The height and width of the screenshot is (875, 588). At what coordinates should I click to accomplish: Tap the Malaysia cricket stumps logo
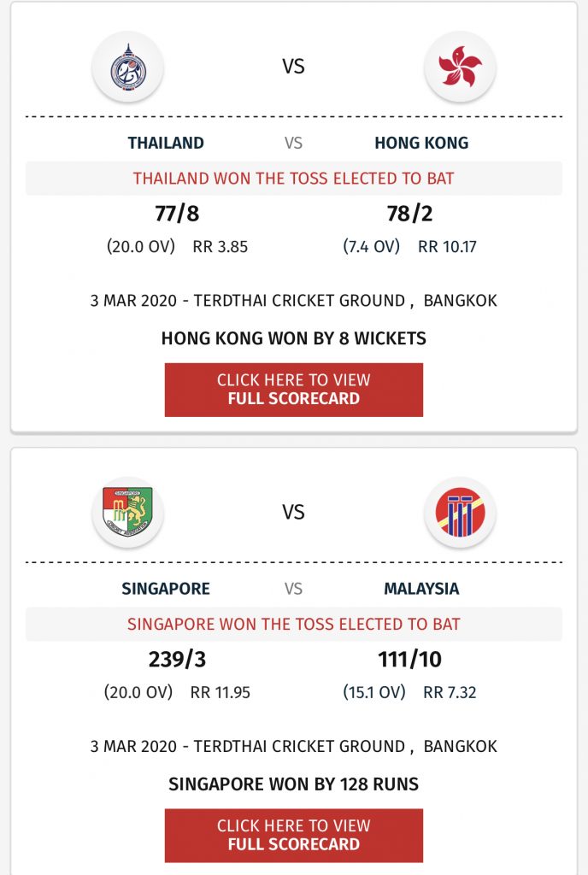point(460,513)
